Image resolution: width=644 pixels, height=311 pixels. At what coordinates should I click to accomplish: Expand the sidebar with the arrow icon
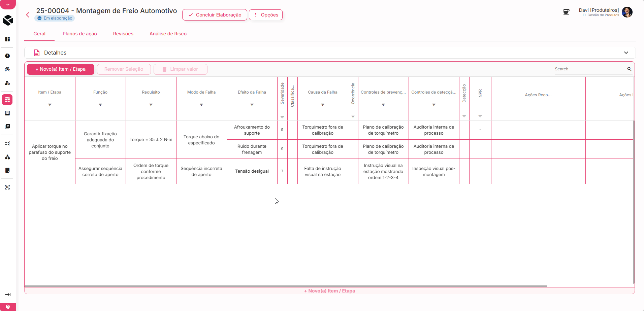click(8, 295)
